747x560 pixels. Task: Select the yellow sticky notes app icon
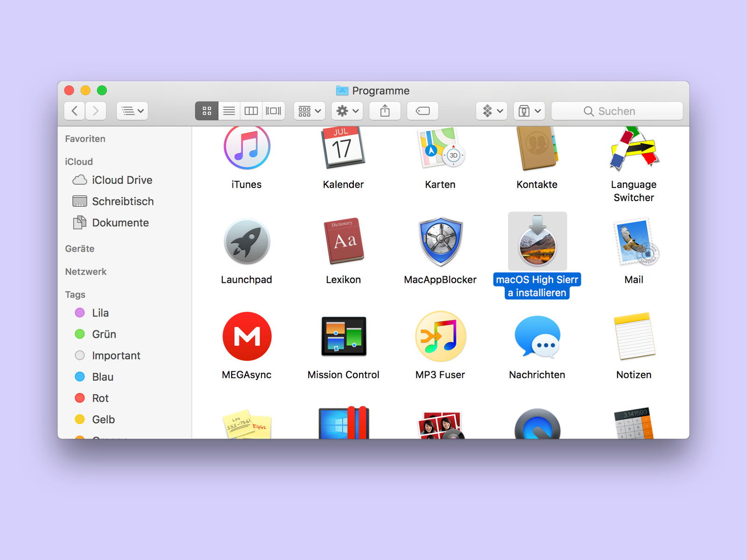point(247,424)
